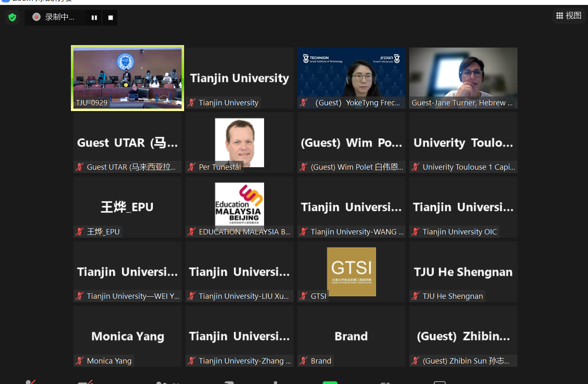Click muted mic icon beside Tianjin University OIC
The width and height of the screenshot is (588, 384).
point(415,232)
